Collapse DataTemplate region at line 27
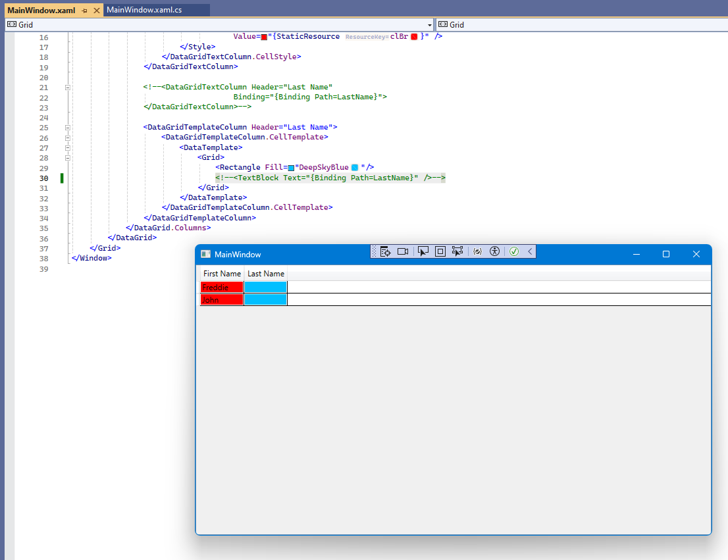Screen dimensions: 728x560 pyautogui.click(x=68, y=147)
